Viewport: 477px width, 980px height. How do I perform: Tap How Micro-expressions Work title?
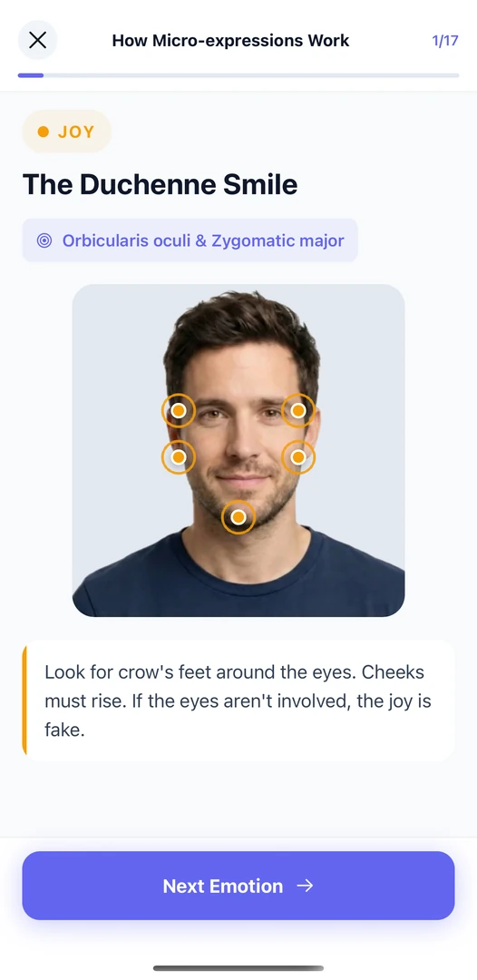[x=230, y=41]
